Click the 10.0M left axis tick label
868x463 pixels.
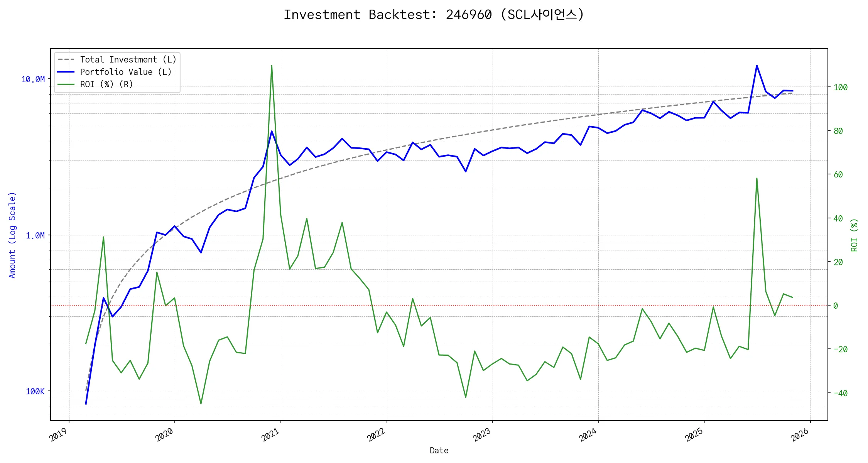point(33,79)
